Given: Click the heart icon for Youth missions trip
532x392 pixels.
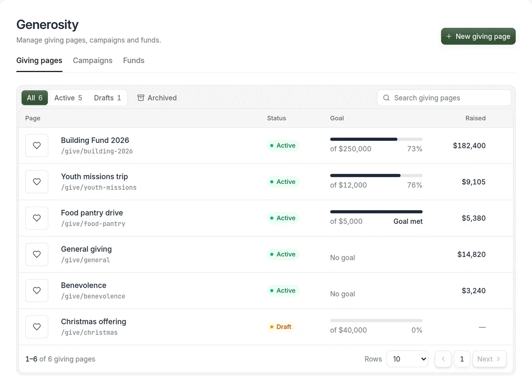Looking at the screenshot, I should [x=37, y=182].
